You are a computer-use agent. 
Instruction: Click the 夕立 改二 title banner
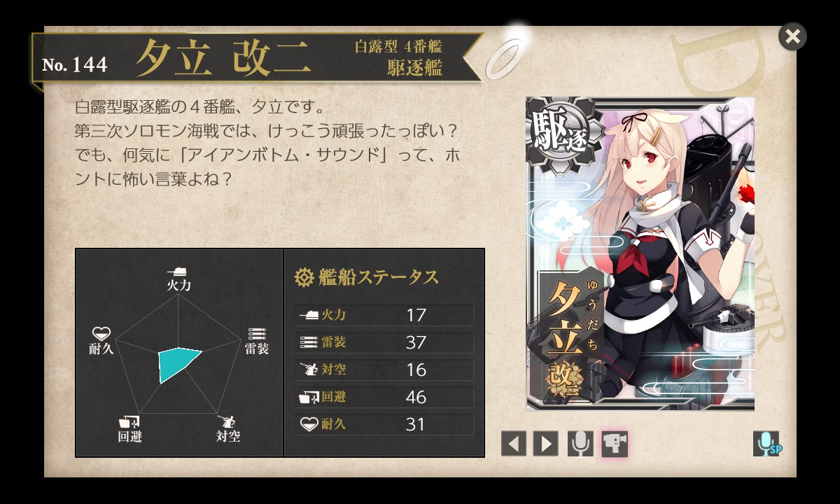(256, 57)
